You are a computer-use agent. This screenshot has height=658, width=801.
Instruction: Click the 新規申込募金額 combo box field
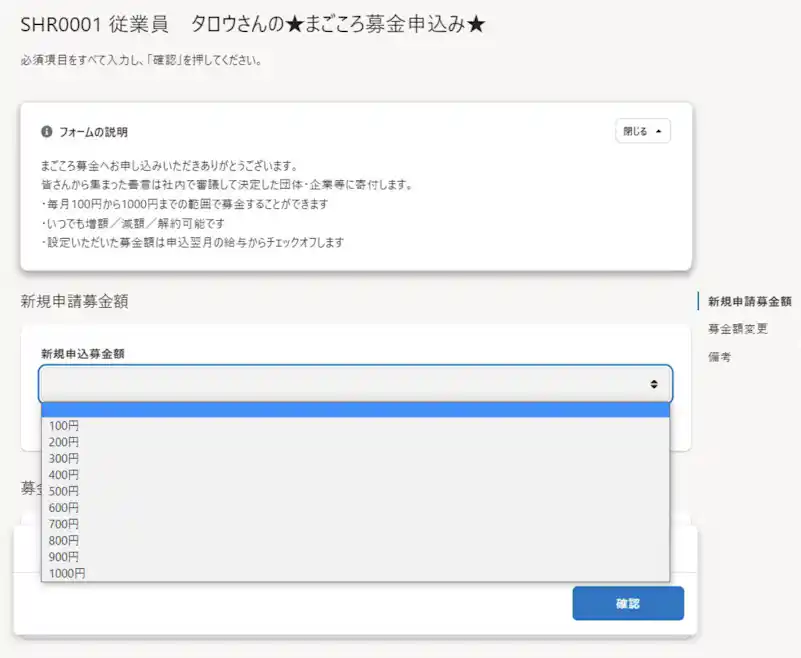355,383
